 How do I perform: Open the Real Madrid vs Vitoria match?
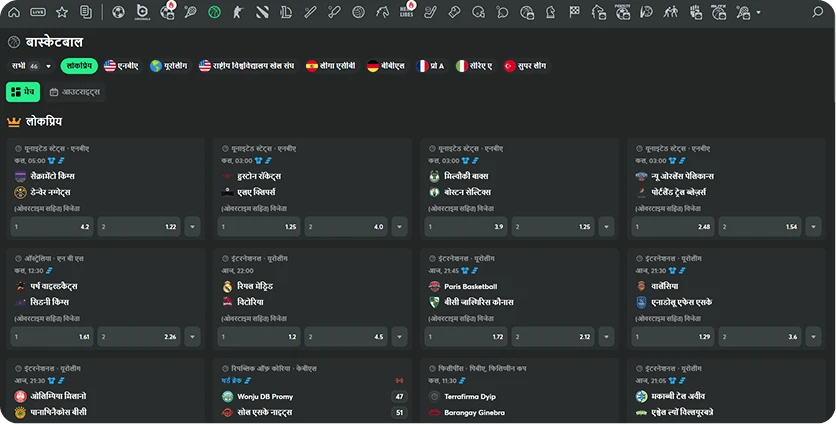coord(312,293)
